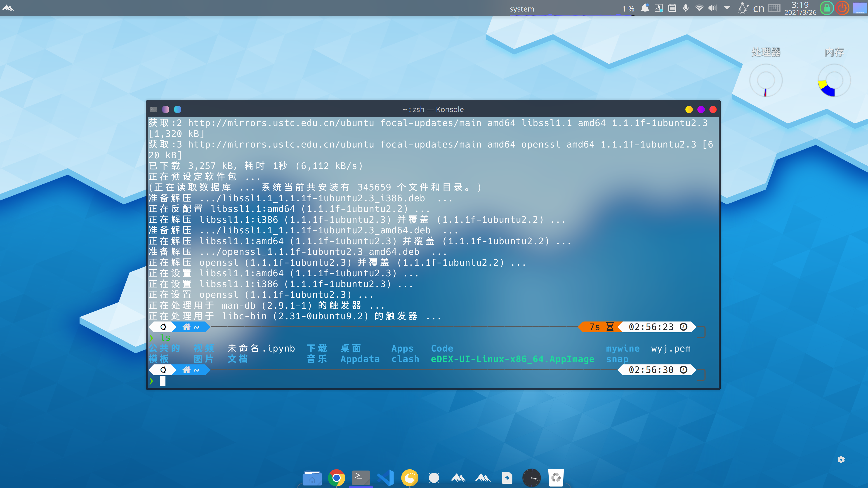868x488 pixels.
Task: Launch Google Chrome from the dock
Action: coord(336,478)
